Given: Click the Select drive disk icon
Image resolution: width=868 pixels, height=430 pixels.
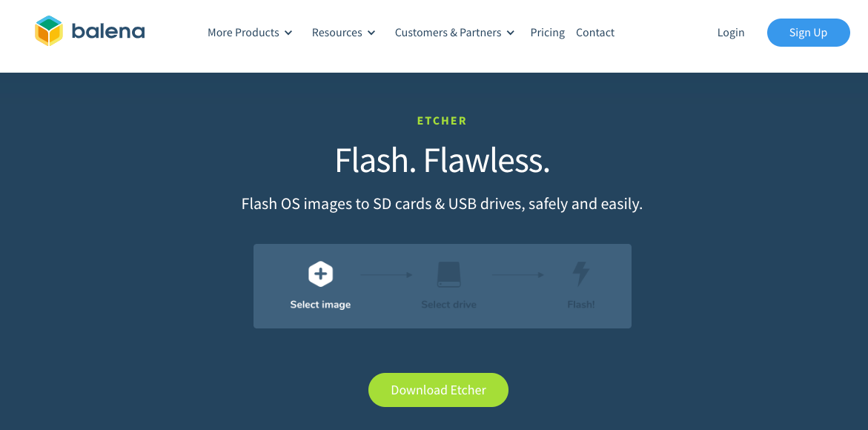Looking at the screenshot, I should (x=448, y=274).
